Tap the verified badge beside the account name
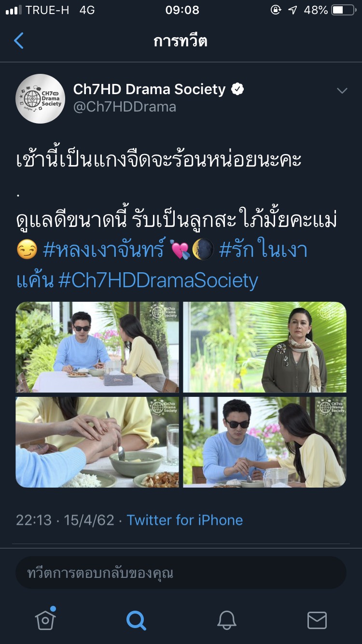This screenshot has width=362, height=644. coord(237,89)
